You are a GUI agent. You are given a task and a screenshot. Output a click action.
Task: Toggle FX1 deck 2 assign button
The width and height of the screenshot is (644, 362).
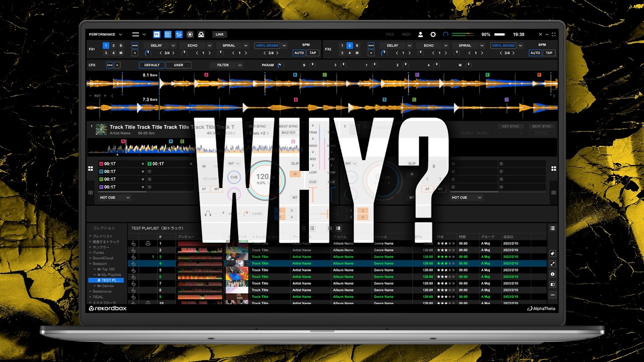pyautogui.click(x=113, y=45)
